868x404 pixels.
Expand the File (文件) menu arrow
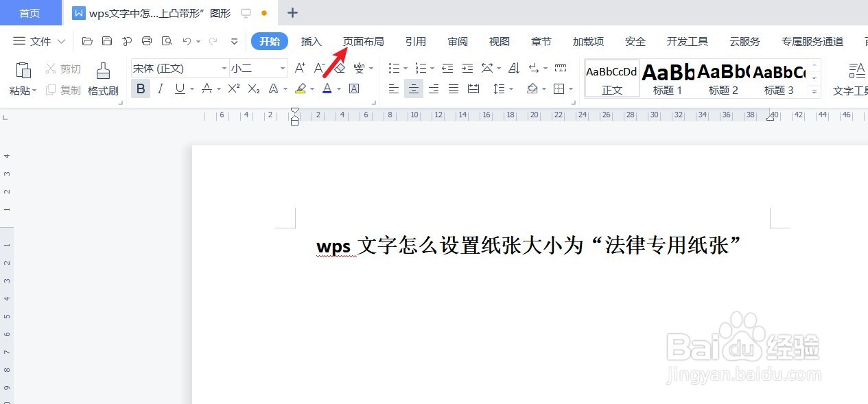click(61, 41)
